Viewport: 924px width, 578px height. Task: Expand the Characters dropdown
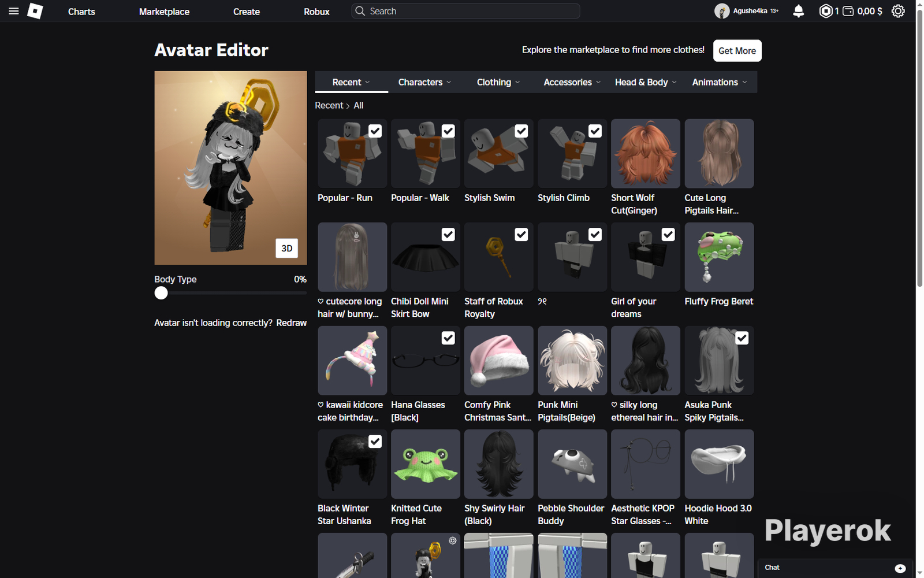coord(424,82)
